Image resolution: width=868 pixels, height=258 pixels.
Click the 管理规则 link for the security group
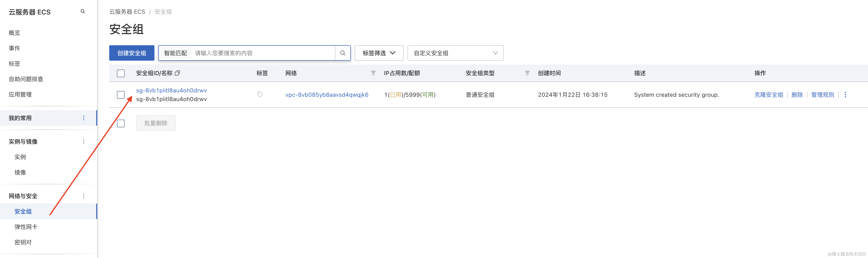822,95
